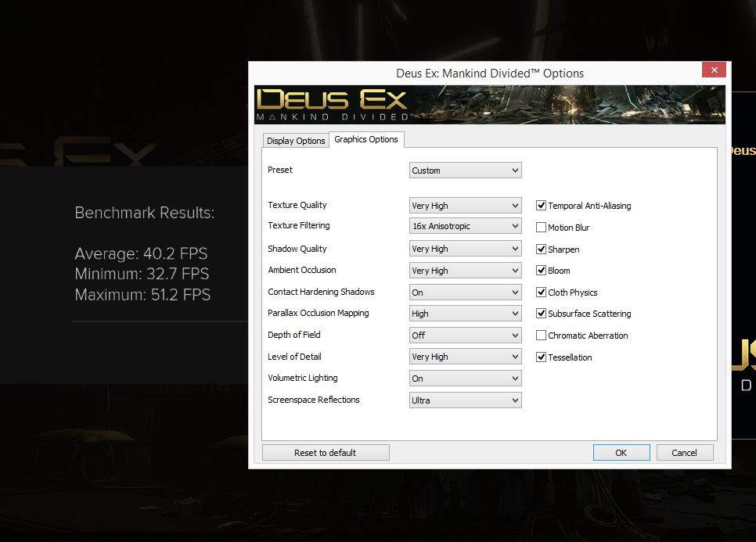Toggle the Tessellation checkbox
Screen dimensions: 756x542
[541, 357]
